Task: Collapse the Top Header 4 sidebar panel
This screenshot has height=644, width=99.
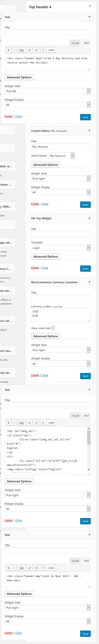Action: pyautogui.click(x=90, y=5)
